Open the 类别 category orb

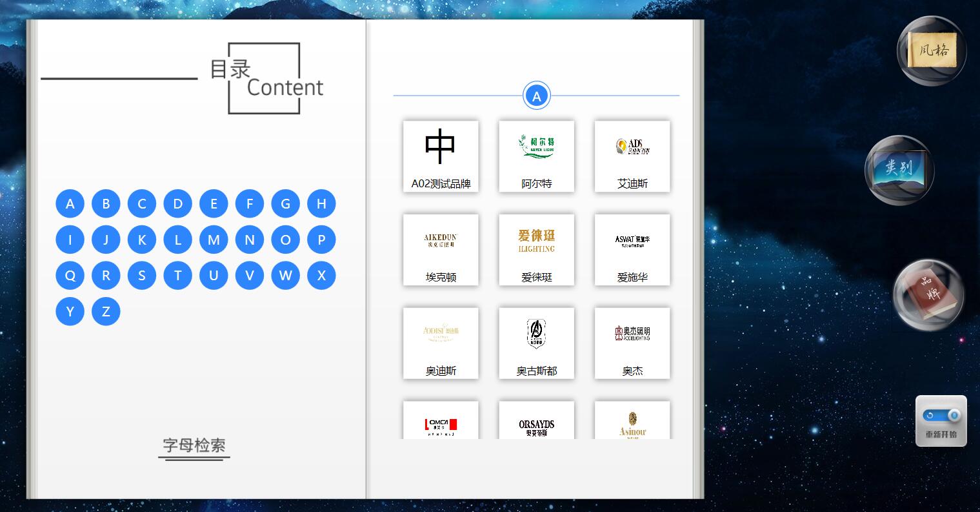tap(899, 170)
